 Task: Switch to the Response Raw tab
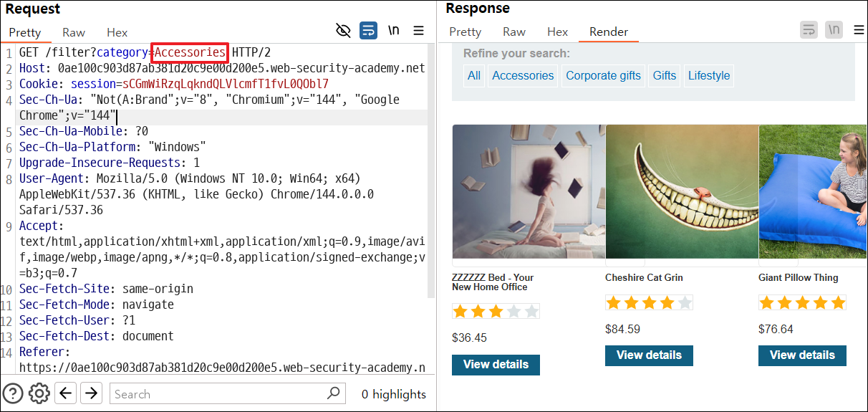514,32
